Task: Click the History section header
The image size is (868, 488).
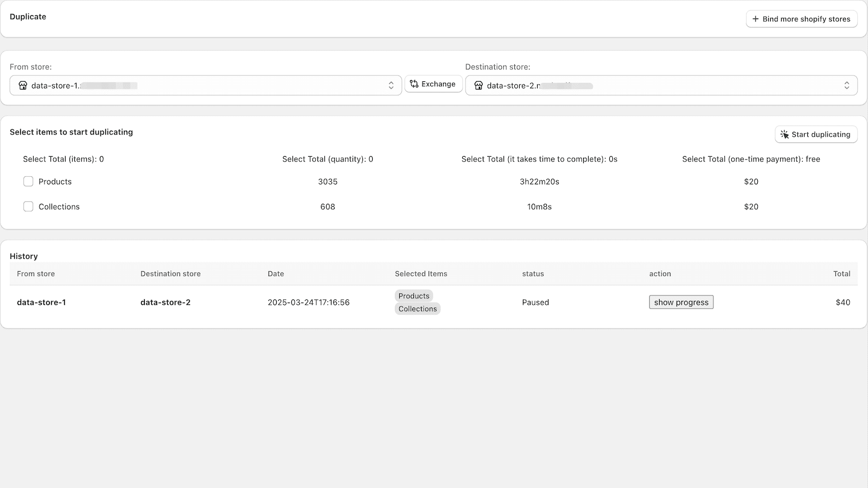Action: pyautogui.click(x=23, y=255)
